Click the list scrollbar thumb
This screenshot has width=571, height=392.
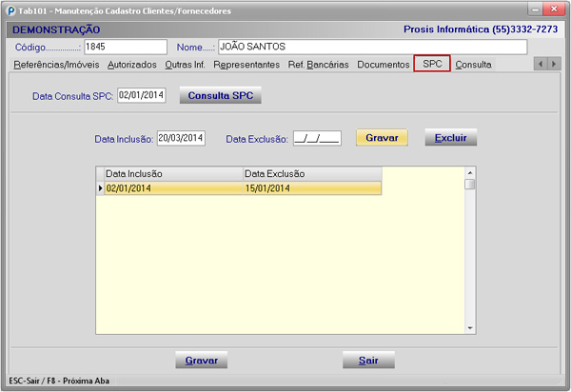[470, 185]
